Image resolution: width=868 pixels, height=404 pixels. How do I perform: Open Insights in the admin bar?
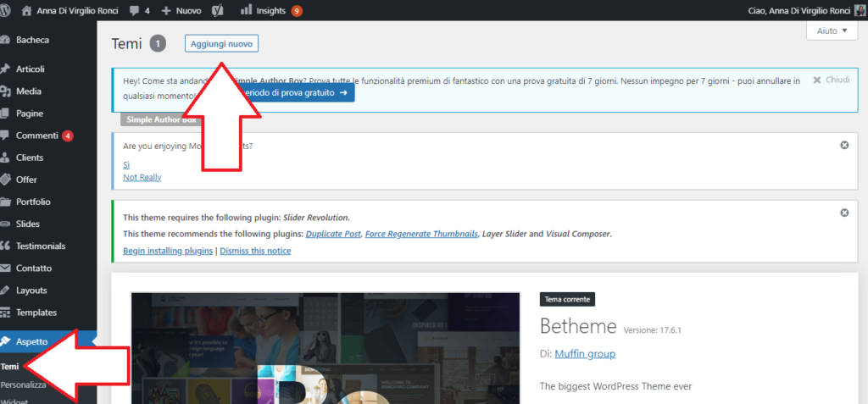tap(271, 10)
